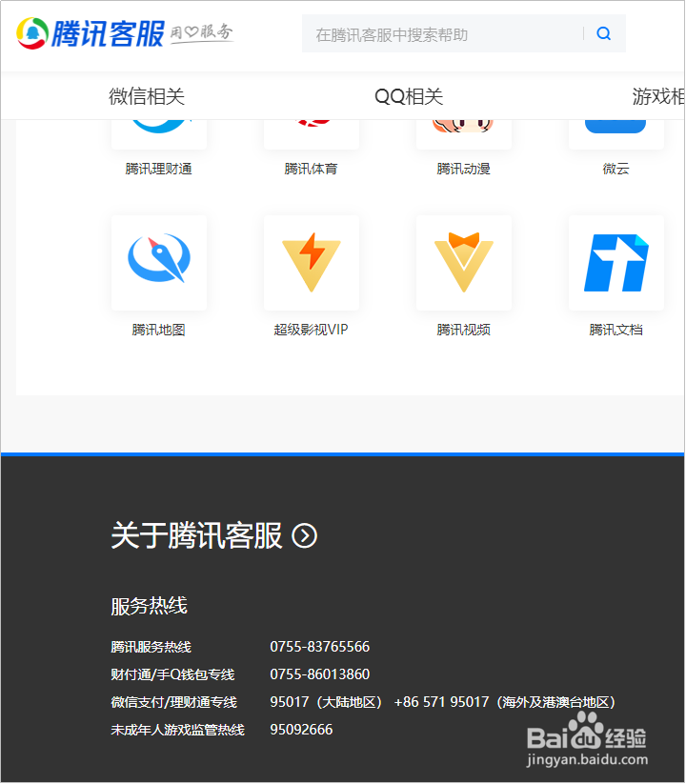Click the 微云 label
Viewport: 686px width, 784px height.
[x=616, y=169]
